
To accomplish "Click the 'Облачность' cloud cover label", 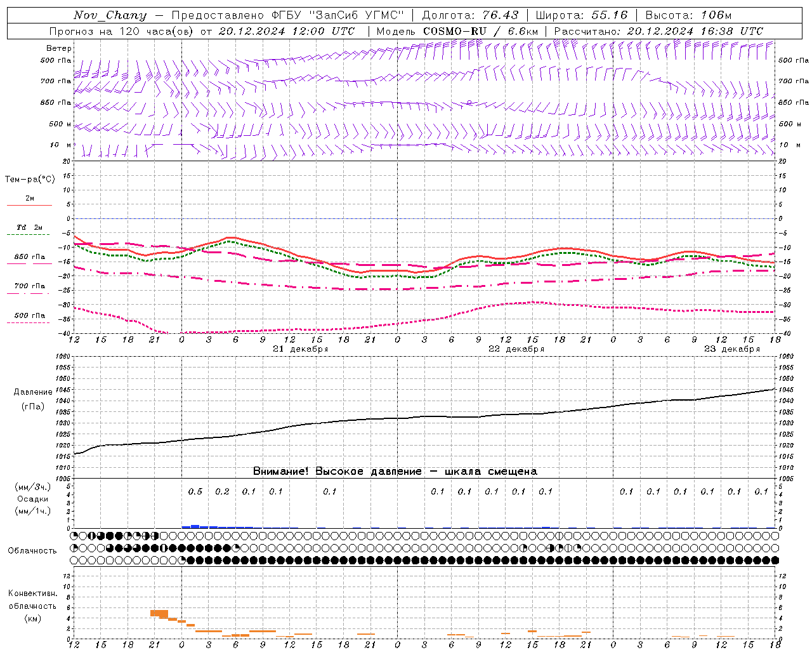I will [x=32, y=551].
